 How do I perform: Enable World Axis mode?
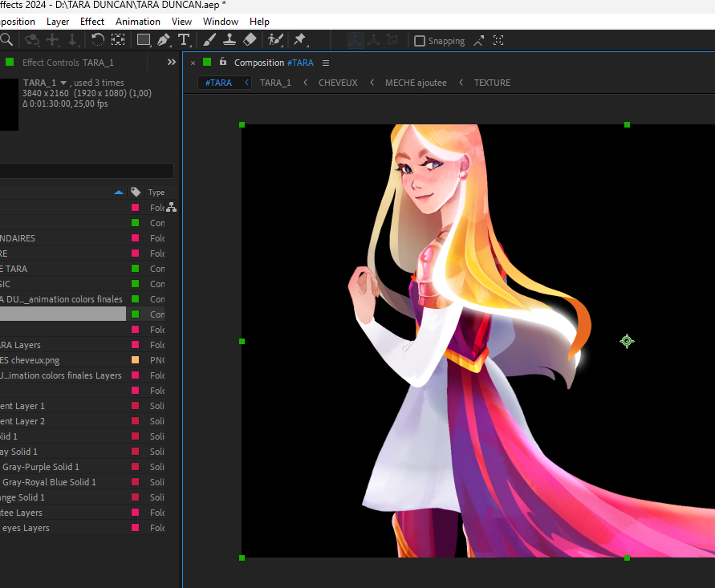[373, 41]
